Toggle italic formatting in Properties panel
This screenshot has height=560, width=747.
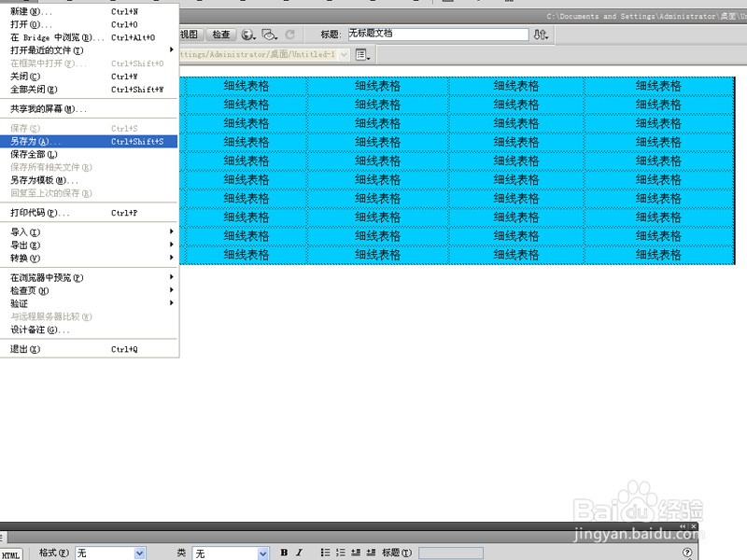tap(299, 553)
